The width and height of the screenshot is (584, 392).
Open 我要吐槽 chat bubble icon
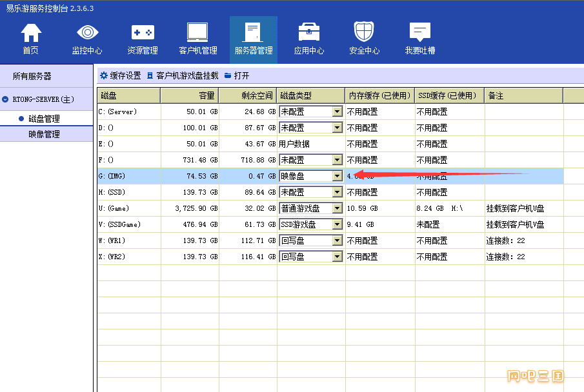[x=419, y=32]
